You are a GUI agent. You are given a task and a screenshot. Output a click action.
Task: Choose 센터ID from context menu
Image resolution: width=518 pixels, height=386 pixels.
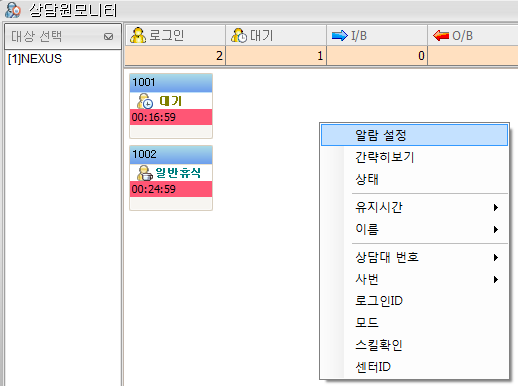pyautogui.click(x=414, y=367)
